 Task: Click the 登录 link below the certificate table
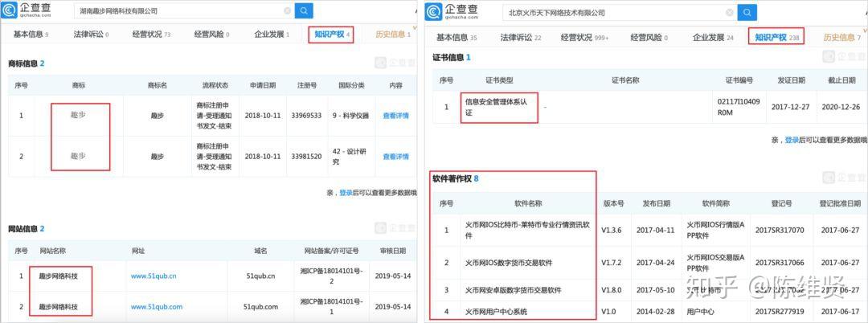click(x=792, y=141)
